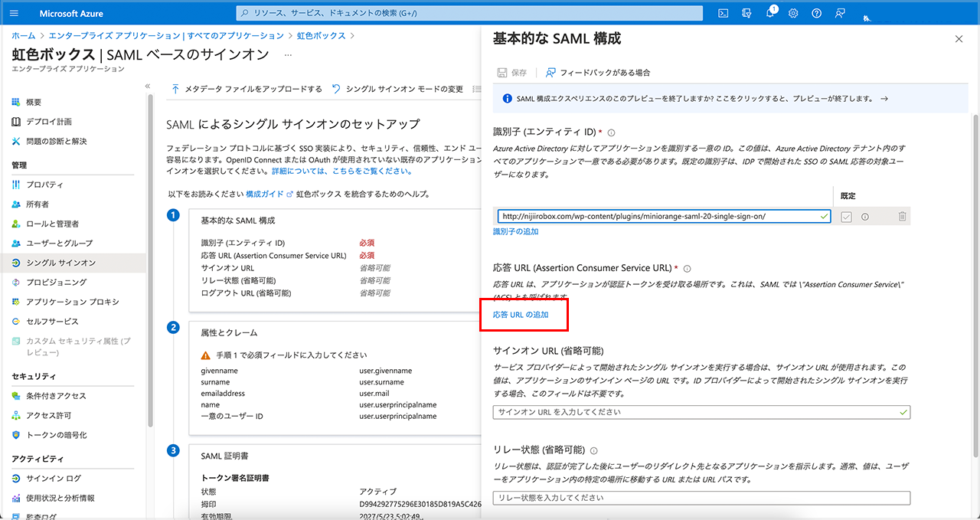Click the 識別子の追加 link

(515, 231)
